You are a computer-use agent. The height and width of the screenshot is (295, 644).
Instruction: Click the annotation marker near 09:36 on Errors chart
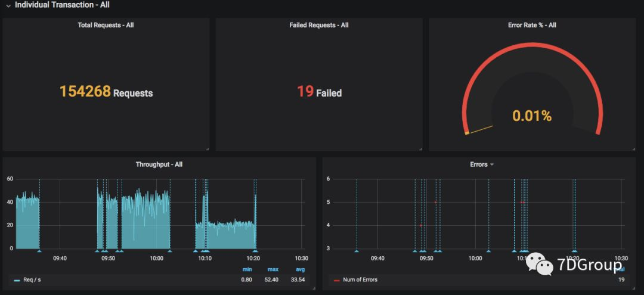(357, 250)
